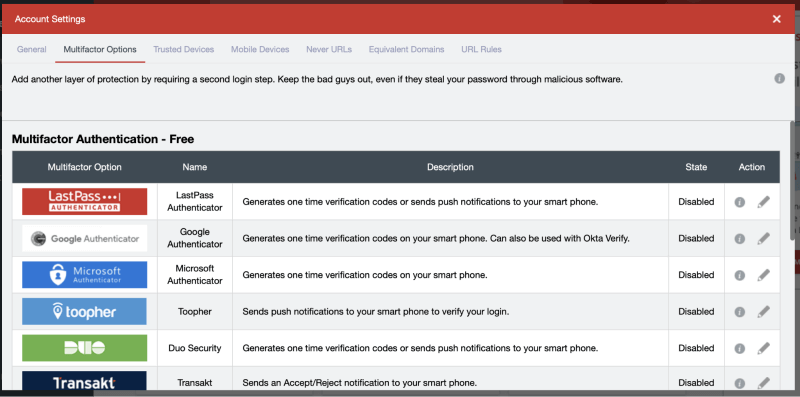Click the Duo logo
The height and width of the screenshot is (397, 800).
85,348
